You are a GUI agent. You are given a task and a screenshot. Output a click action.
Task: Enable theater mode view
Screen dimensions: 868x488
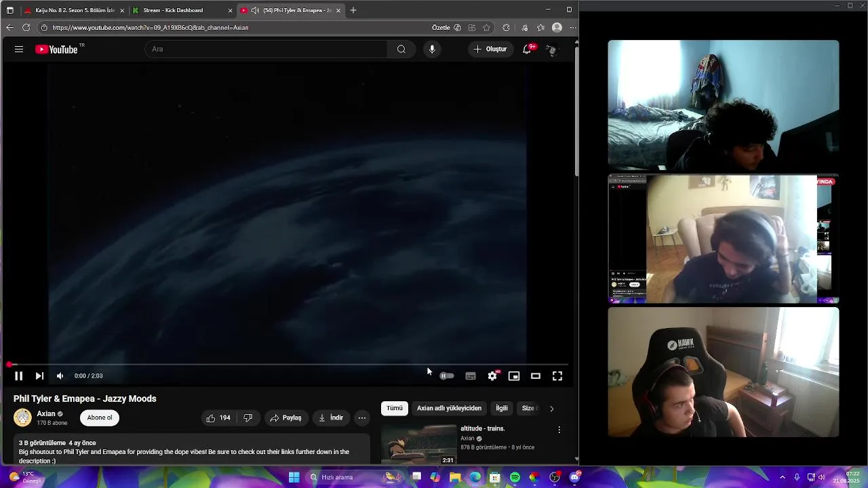pos(536,375)
